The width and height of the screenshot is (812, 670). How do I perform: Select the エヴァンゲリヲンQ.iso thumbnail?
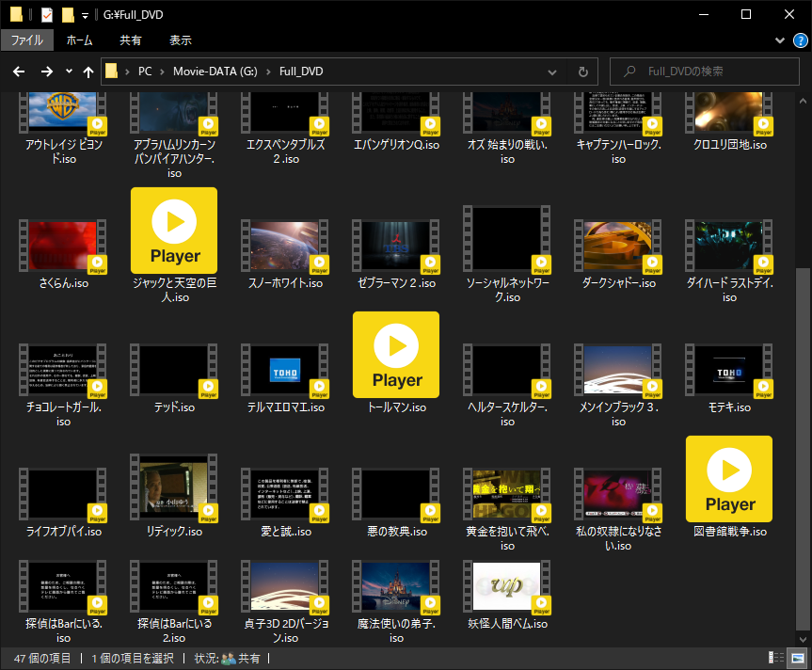point(396,111)
